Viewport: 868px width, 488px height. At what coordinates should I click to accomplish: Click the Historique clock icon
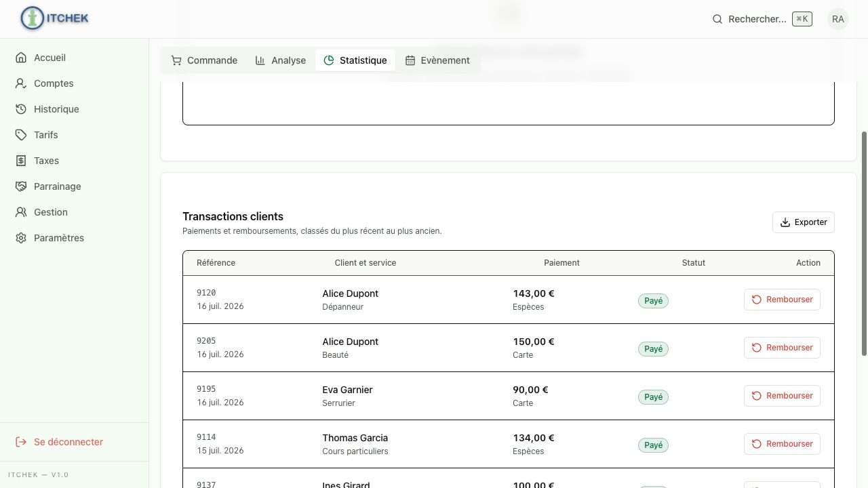[x=21, y=109]
